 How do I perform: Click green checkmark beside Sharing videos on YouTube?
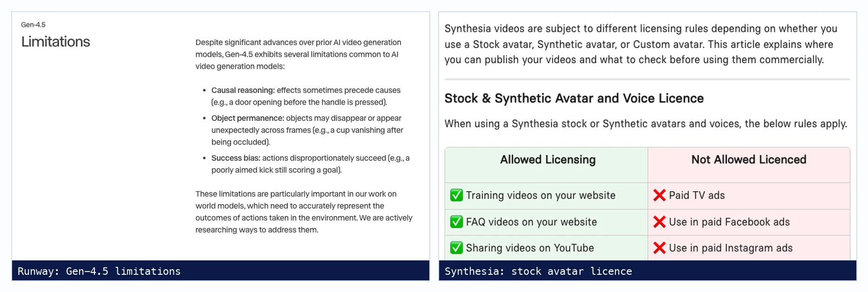point(456,248)
